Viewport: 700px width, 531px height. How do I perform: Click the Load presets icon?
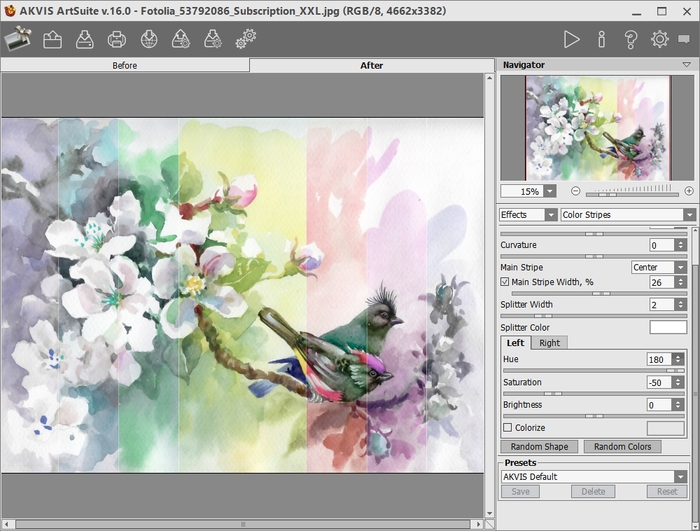(x=181, y=39)
